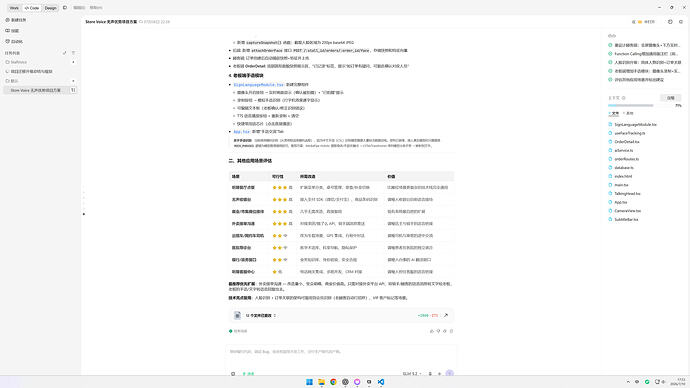Click the edit icon in task list header
690x388 pixels.
[64, 53]
